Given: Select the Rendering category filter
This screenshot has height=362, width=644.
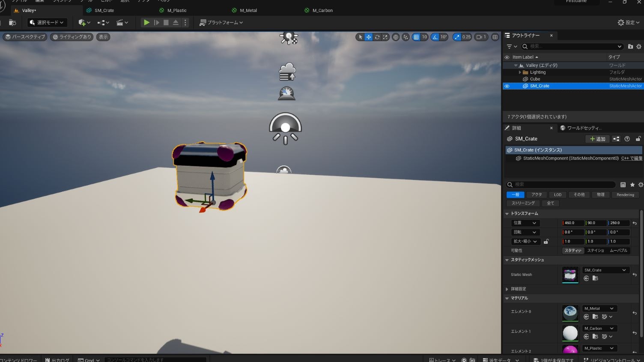Looking at the screenshot, I should (625, 195).
